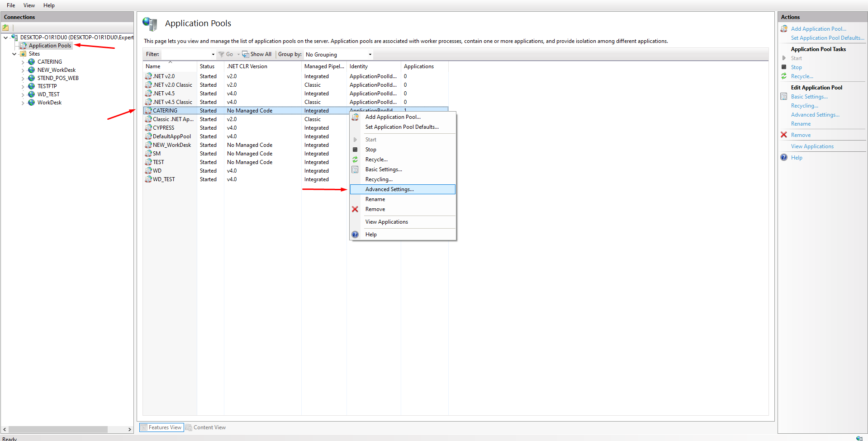This screenshot has width=868, height=441.
Task: Open the Group by No Grouping dropdown
Action: click(370, 55)
